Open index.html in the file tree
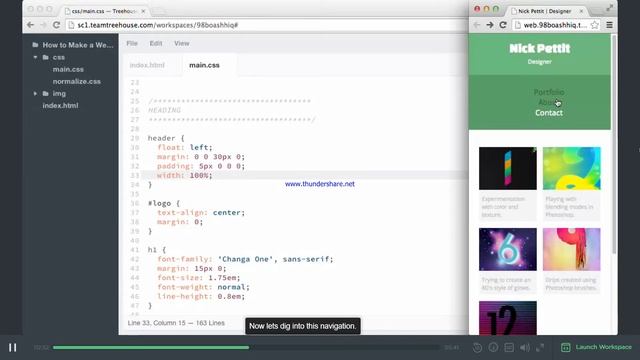This screenshot has width=640, height=360. (x=60, y=105)
